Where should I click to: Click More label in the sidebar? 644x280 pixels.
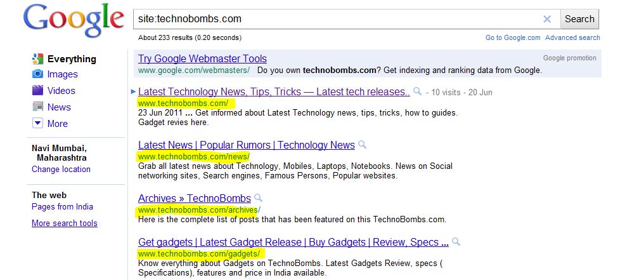58,124
